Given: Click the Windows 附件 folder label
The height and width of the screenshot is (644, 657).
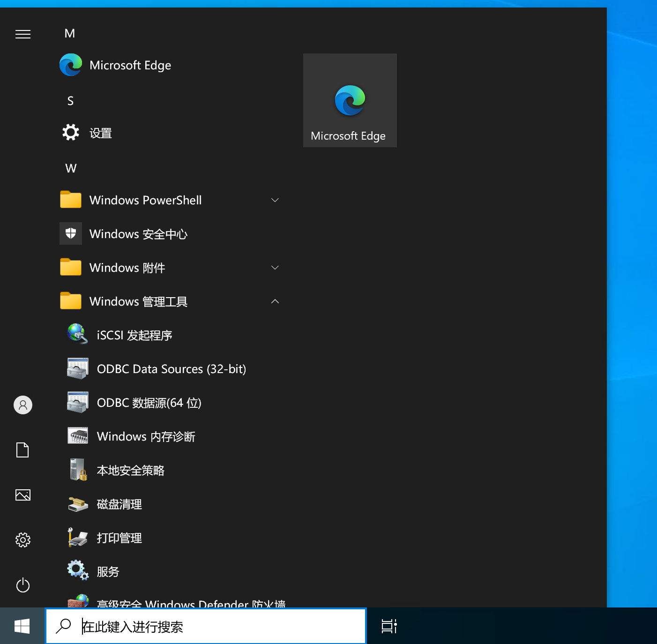Looking at the screenshot, I should (127, 268).
